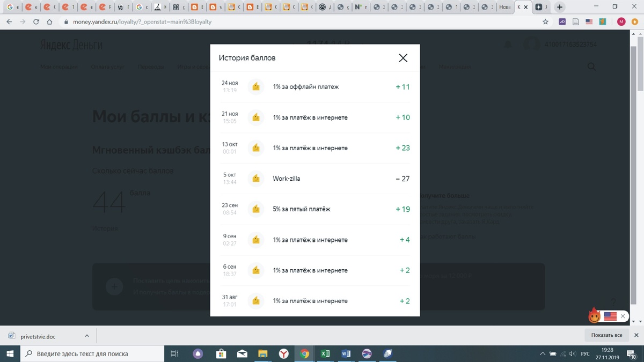644x362 pixels.
Task: Open Windows Start menu
Action: coord(10,353)
